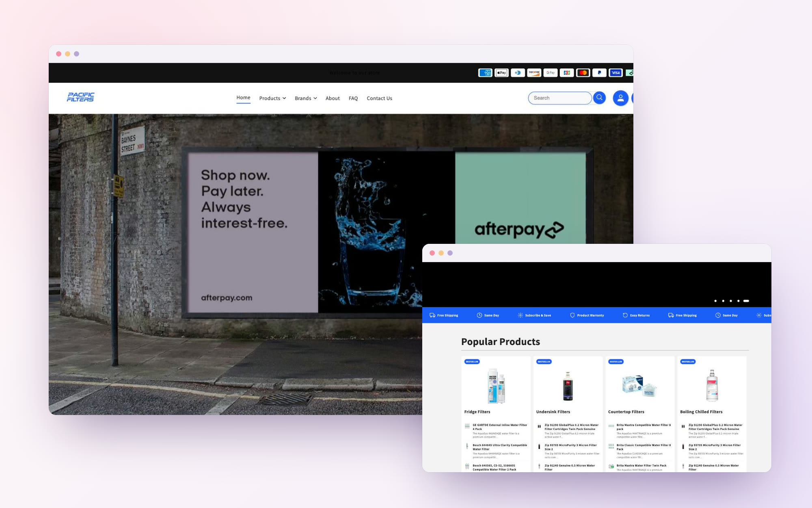
Task: Click the search magnifier button
Action: [599, 98]
